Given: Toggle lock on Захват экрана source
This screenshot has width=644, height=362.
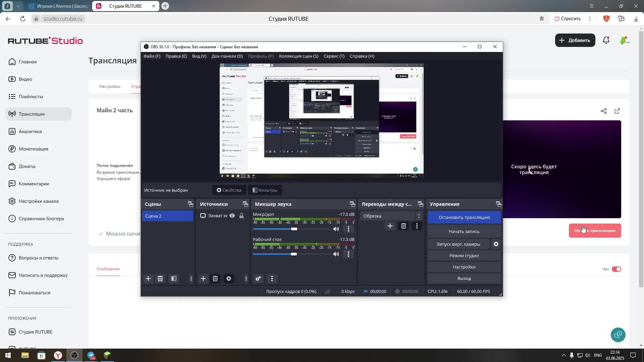Looking at the screenshot, I should click(241, 216).
